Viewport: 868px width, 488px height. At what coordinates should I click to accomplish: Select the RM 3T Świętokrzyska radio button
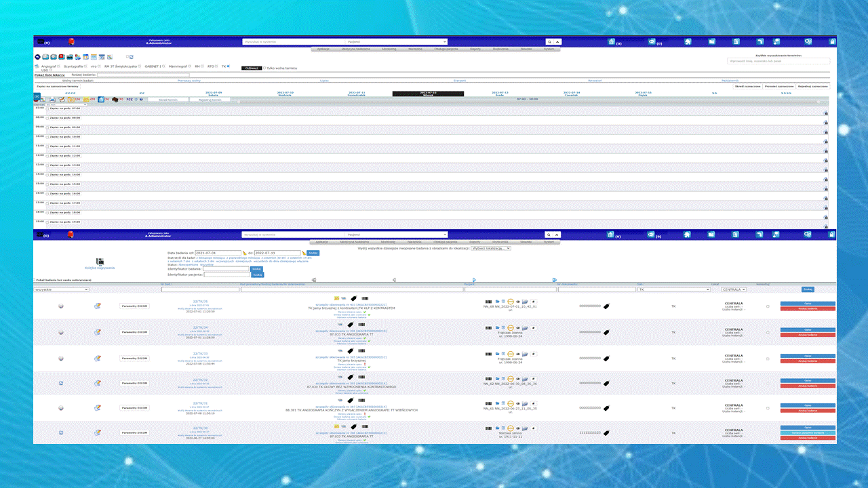pos(140,66)
